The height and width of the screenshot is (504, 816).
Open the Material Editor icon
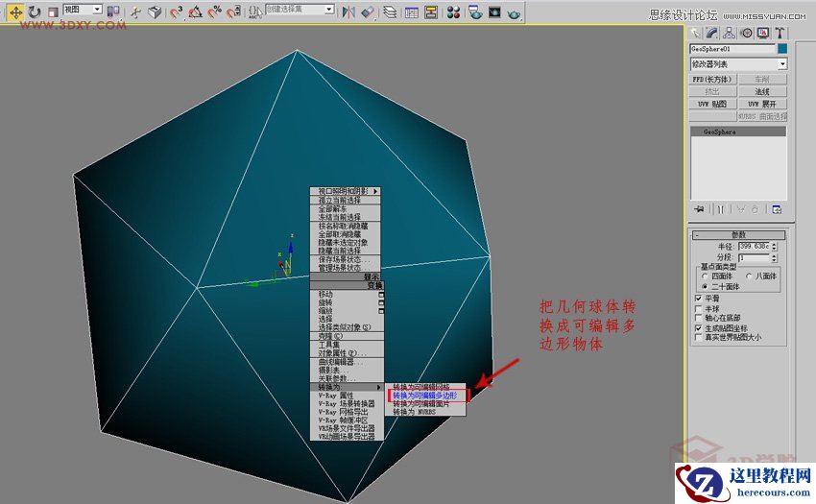pos(453,12)
